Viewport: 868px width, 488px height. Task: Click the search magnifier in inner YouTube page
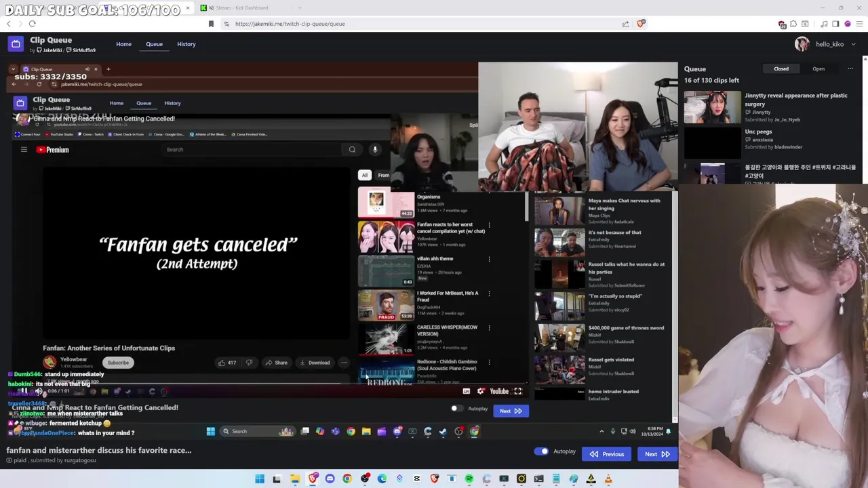[352, 150]
